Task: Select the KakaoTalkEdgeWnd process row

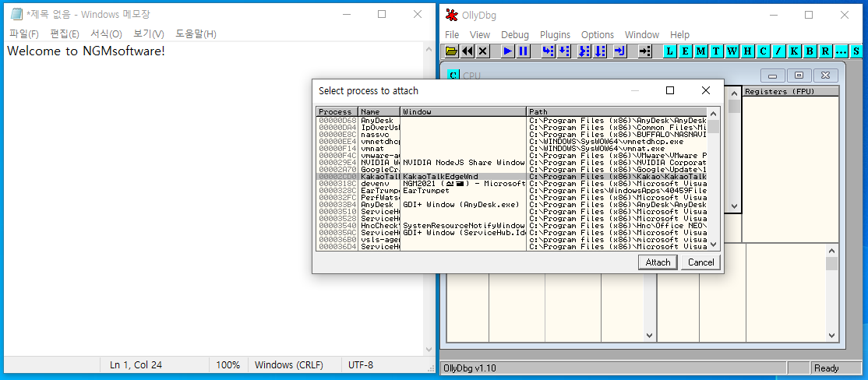Action: (512, 177)
